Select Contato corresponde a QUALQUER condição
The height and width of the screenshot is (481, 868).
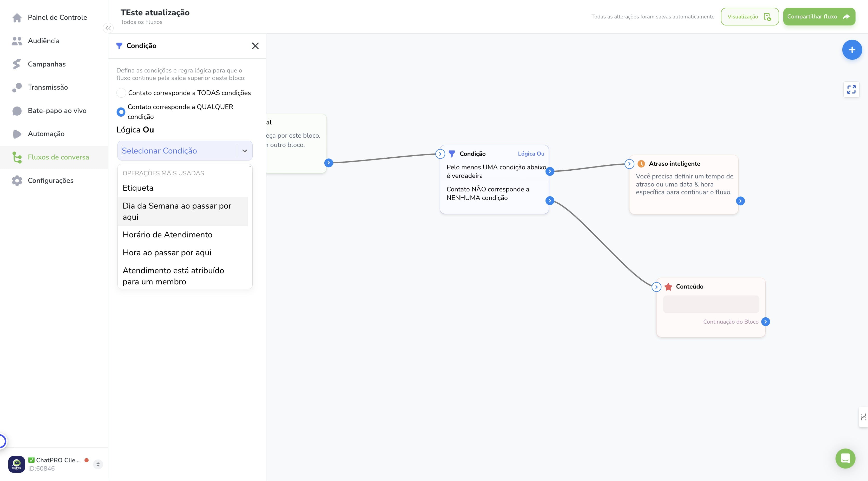pos(121,112)
